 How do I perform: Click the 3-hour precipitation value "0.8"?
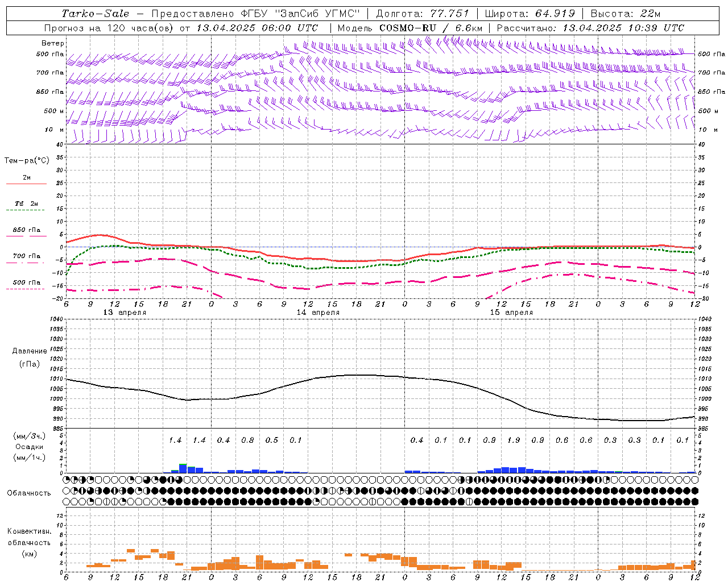click(247, 440)
